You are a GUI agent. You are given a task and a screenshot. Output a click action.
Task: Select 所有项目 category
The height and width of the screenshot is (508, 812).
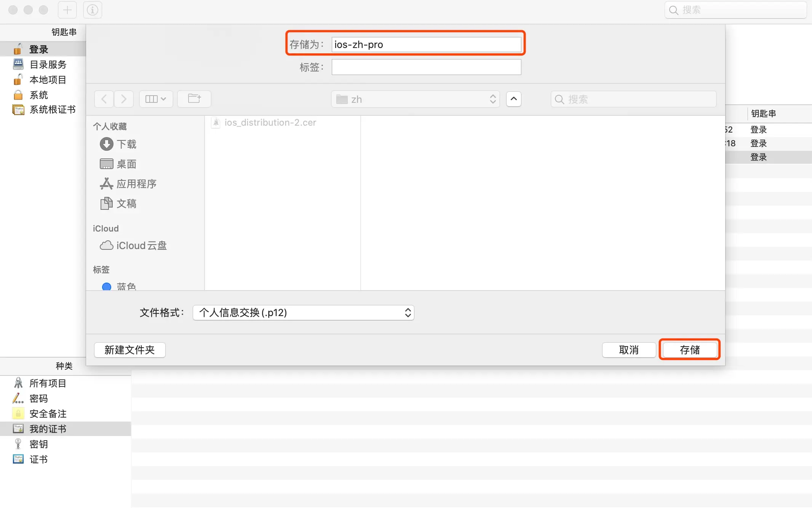point(47,383)
